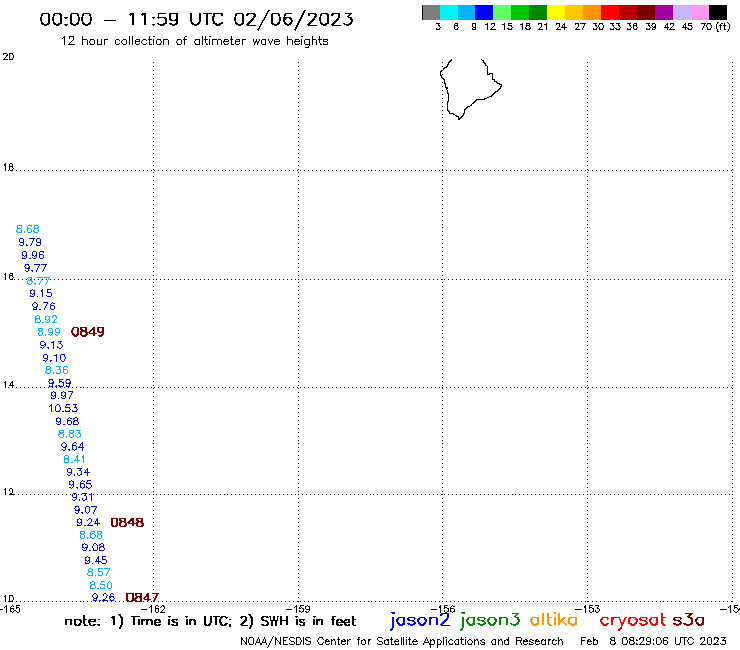
Task: Pick the orange swatch in the color scale
Action: [592, 12]
